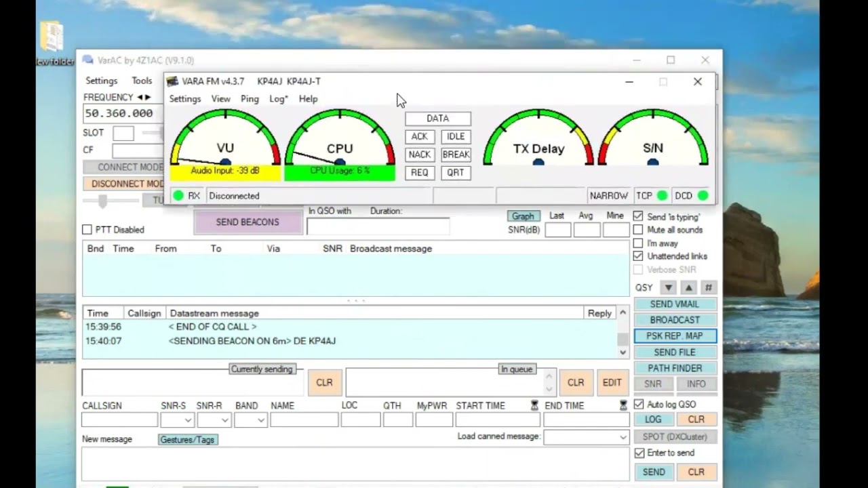Click the END TIME hourglass icon
Screen dimensions: 868x488
point(623,405)
